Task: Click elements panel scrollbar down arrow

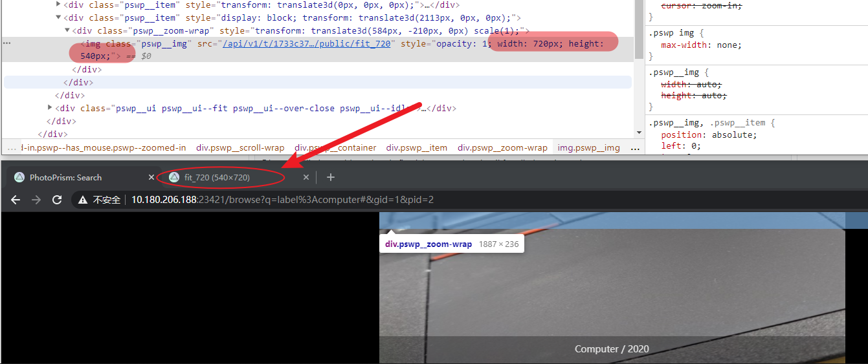Action: coord(639,133)
